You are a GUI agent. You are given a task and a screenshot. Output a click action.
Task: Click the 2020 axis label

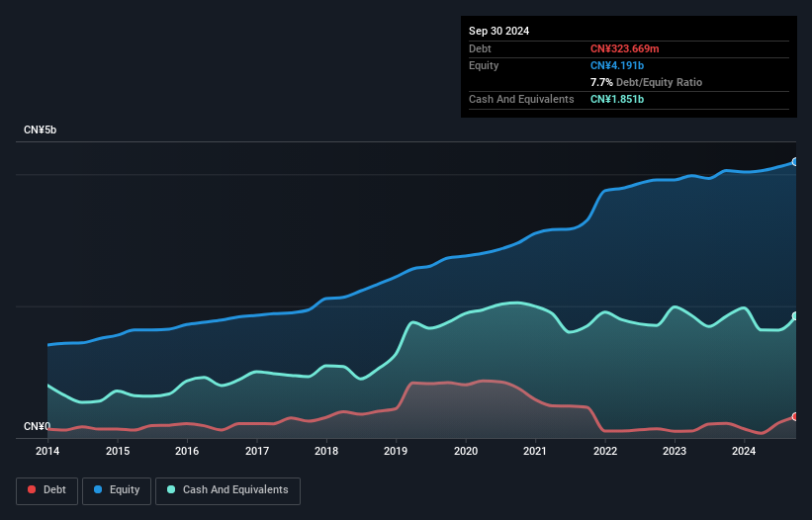tap(466, 451)
